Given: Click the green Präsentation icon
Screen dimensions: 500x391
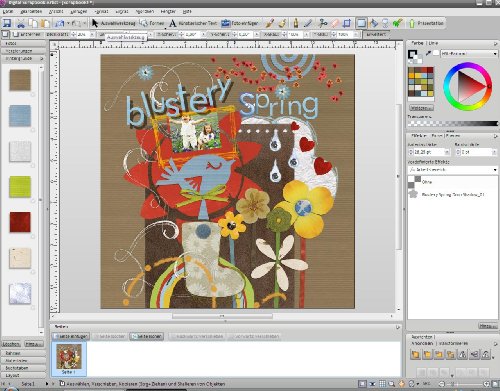Looking at the screenshot, I should [x=412, y=23].
